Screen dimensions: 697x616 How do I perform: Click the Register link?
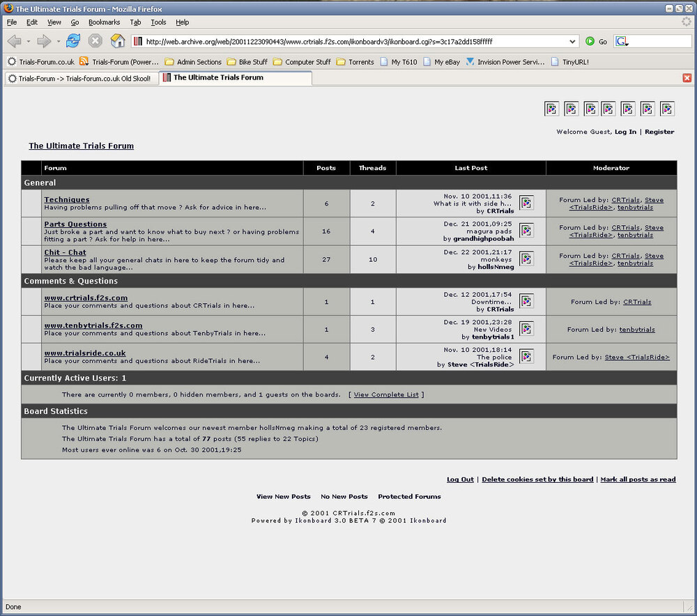659,132
